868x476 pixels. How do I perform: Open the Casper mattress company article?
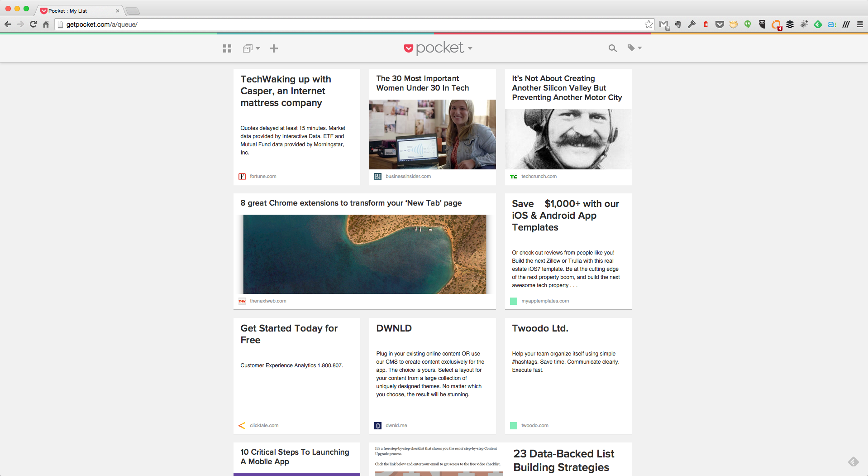(286, 91)
